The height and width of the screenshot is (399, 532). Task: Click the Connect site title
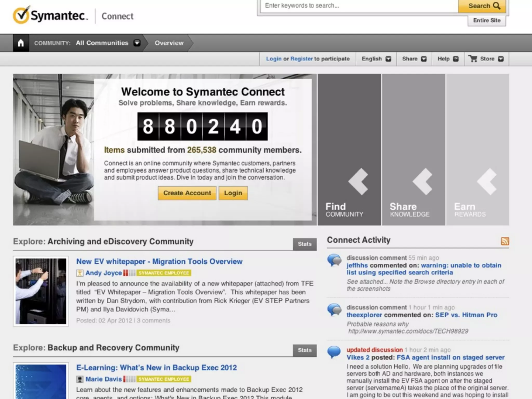(x=117, y=16)
